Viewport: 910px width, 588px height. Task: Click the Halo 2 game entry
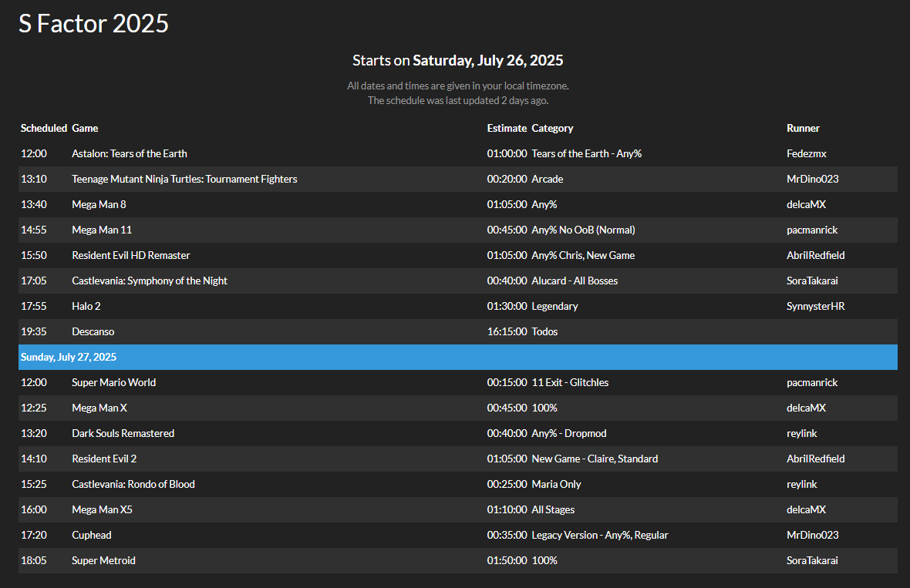86,306
